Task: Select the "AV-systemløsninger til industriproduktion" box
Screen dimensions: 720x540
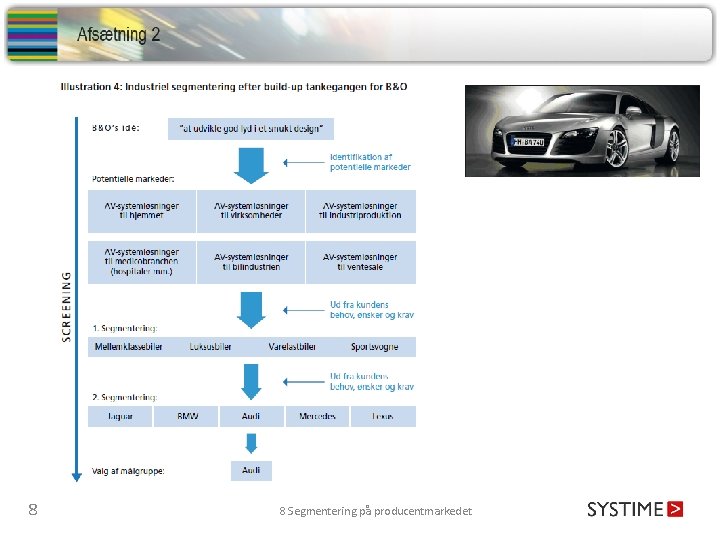Action: (361, 211)
